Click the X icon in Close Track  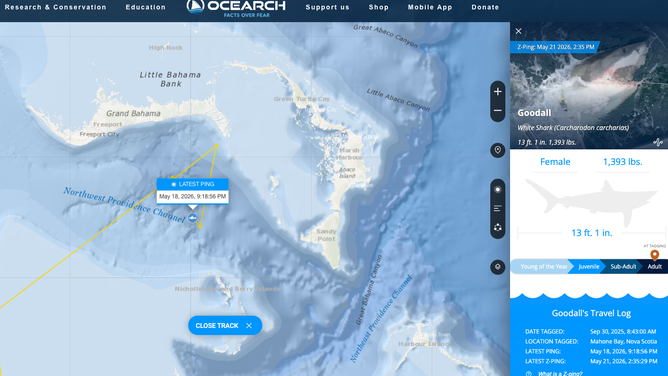coord(249,326)
